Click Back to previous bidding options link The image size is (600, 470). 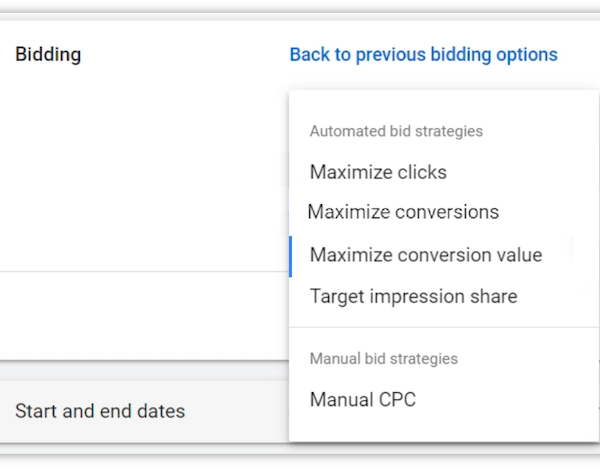pyautogui.click(x=423, y=55)
